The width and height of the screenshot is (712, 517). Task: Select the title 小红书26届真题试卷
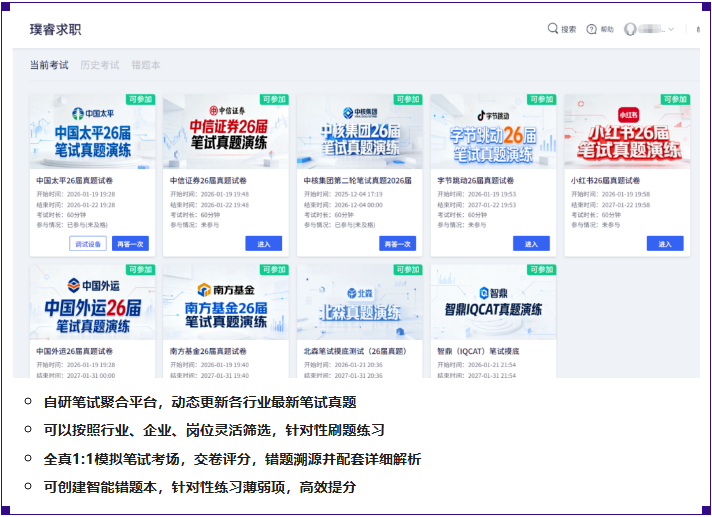pyautogui.click(x=605, y=181)
